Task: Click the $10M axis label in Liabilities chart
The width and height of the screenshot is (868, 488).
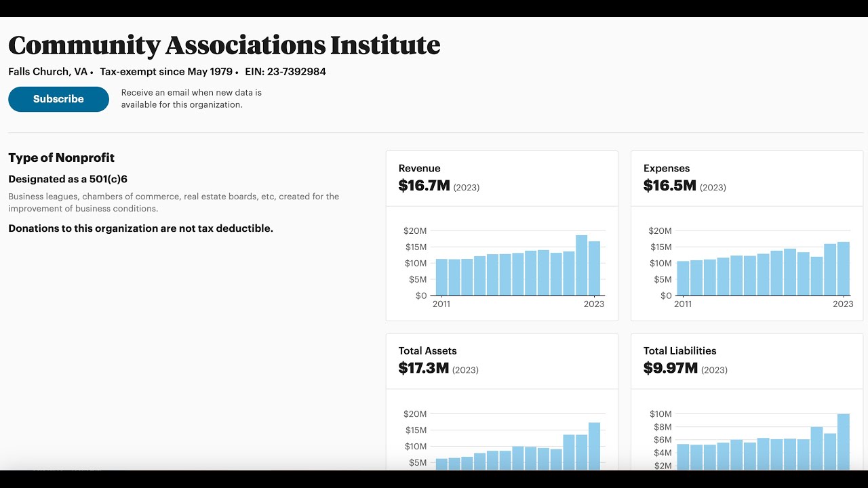Action: tap(660, 414)
